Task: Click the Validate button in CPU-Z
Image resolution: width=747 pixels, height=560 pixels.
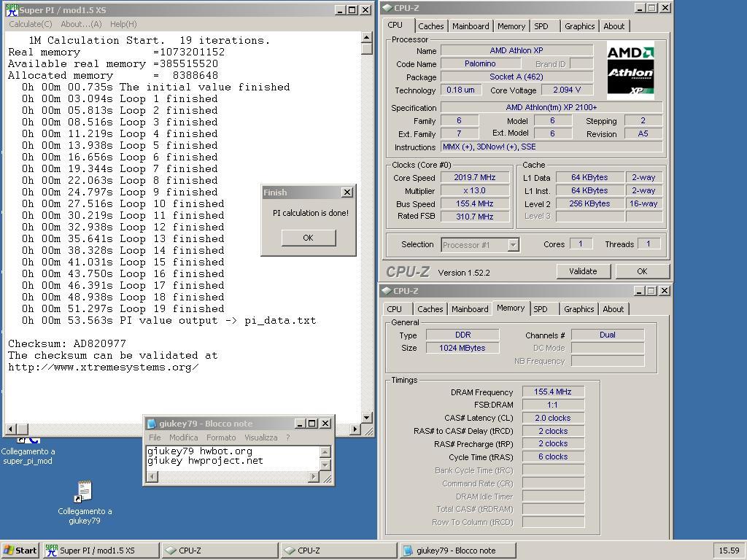Action: point(583,271)
